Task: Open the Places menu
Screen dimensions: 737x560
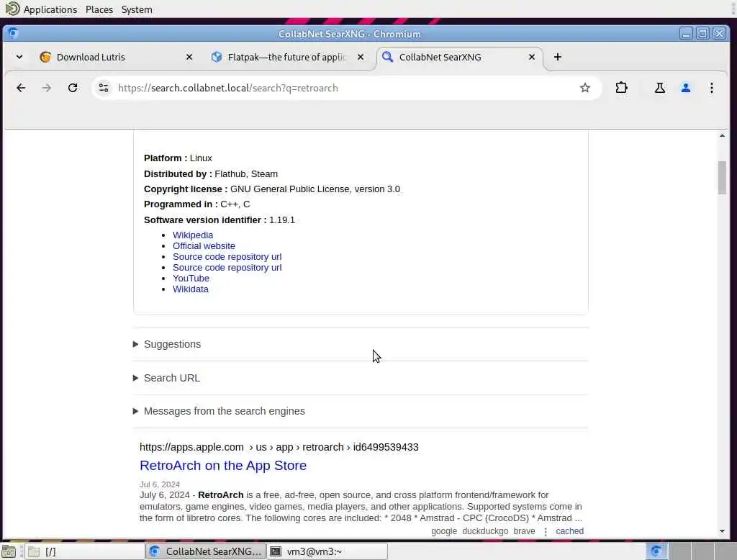Action: (99, 9)
